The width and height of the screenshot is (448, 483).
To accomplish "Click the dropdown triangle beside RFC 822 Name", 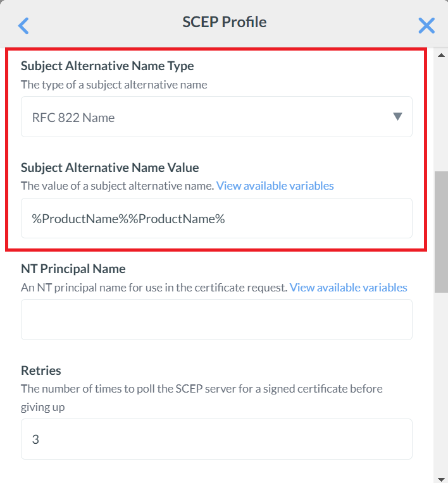I will tap(397, 116).
